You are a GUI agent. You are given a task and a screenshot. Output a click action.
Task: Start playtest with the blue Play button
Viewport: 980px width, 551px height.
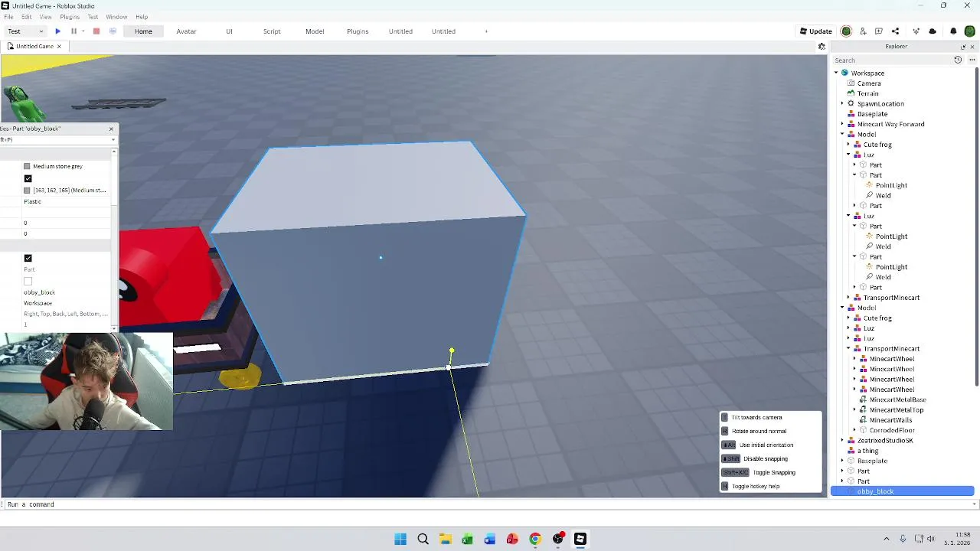click(x=57, y=31)
